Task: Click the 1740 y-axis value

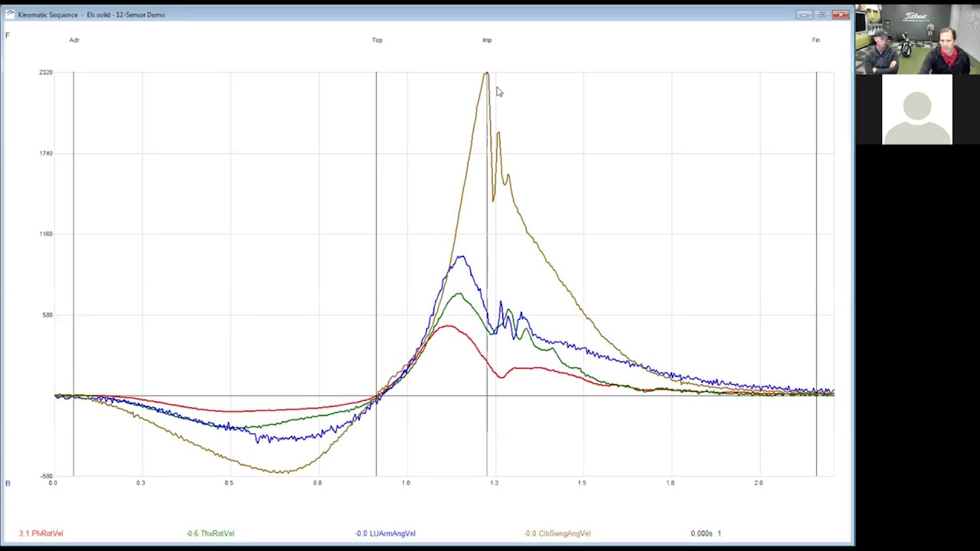Action: (46, 153)
